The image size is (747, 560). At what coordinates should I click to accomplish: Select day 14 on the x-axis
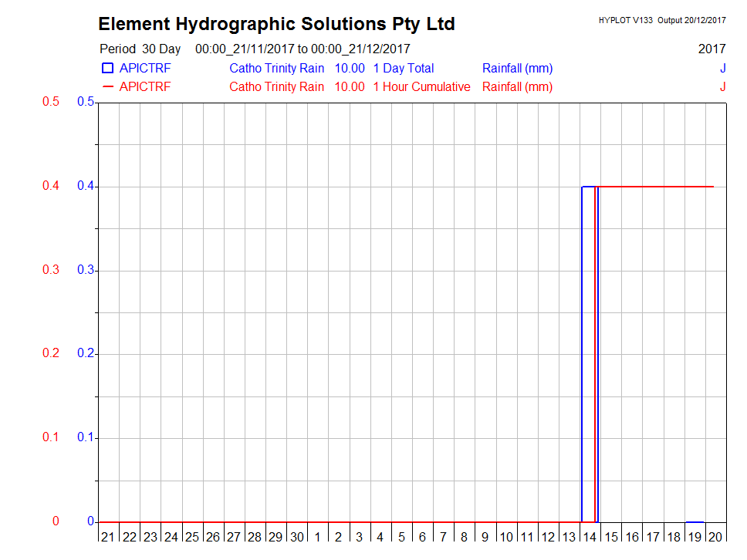(590, 537)
